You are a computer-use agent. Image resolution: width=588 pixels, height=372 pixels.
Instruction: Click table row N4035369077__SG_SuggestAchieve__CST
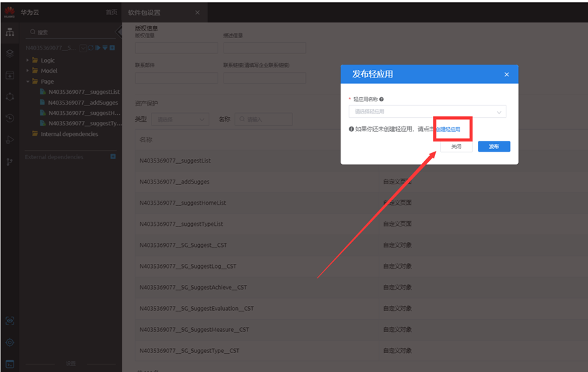tap(362, 287)
